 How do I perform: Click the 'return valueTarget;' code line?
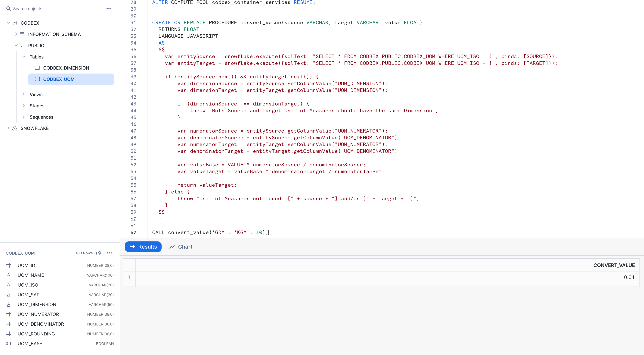coord(207,185)
